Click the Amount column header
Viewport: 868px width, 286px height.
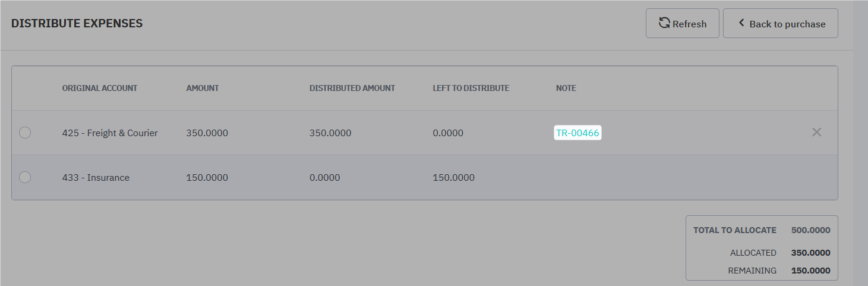(203, 88)
